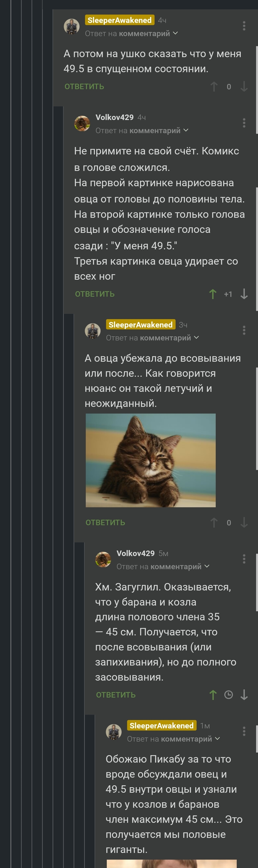Expand 'Ответ на комментарий' on first SleeperAwakened comment
Viewport: 258px width, 868px height.
click(131, 33)
